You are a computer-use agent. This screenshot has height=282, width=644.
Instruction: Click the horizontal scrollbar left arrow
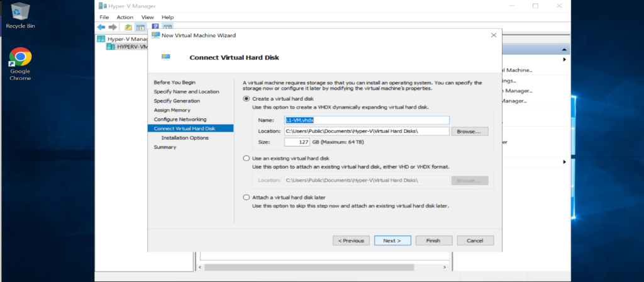point(201,267)
